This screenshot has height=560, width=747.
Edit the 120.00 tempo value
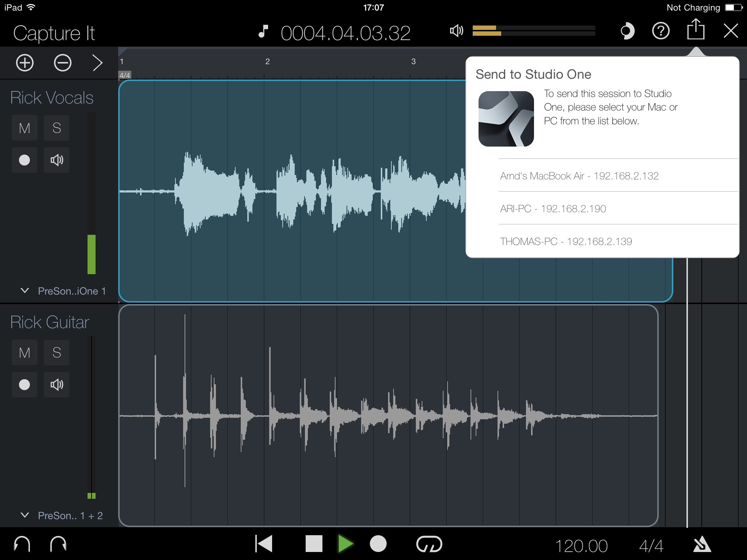[581, 546]
